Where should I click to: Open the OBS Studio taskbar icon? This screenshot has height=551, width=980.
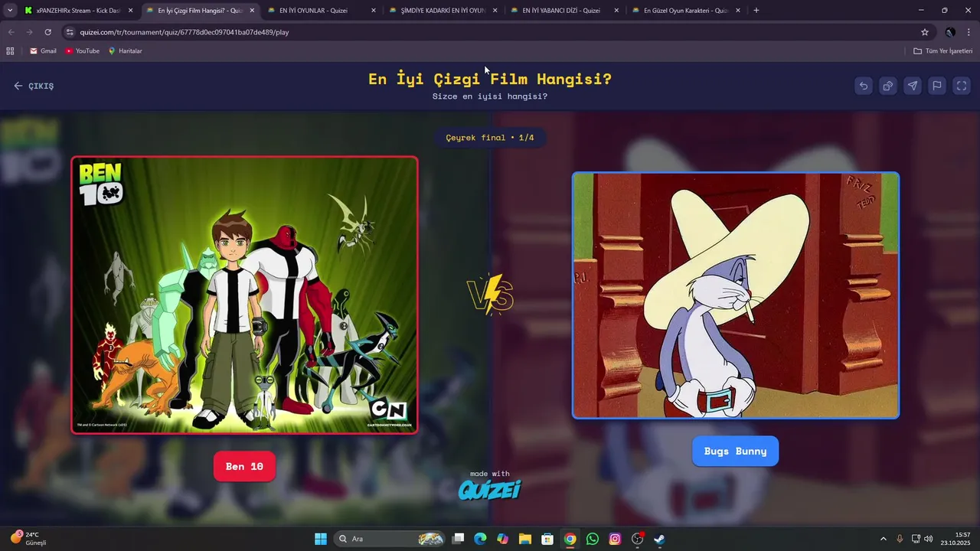tap(637, 539)
